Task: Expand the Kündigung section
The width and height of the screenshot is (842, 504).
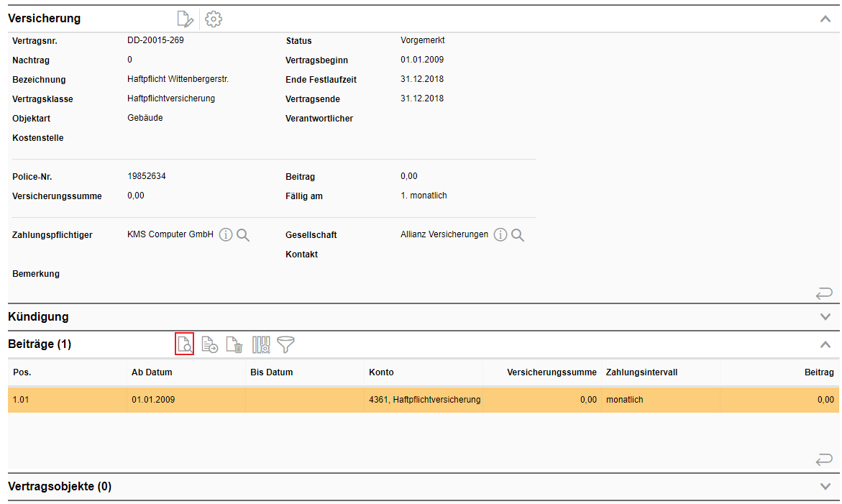Action: point(825,317)
